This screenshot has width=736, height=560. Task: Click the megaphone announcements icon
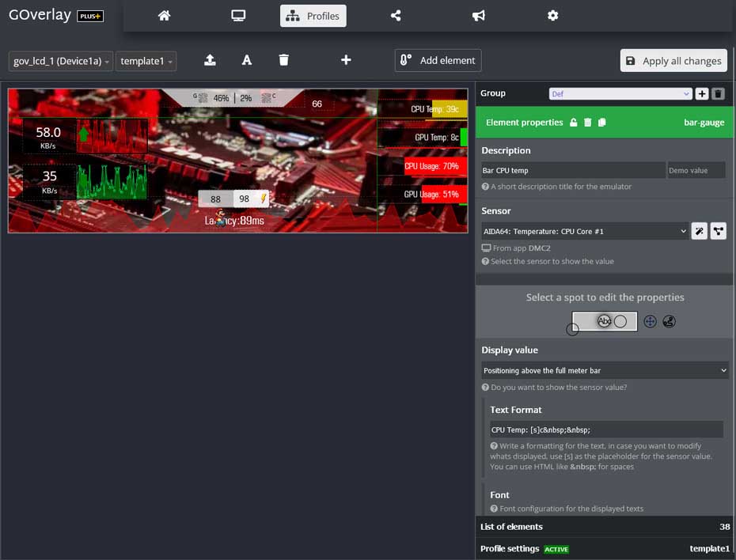coord(479,16)
